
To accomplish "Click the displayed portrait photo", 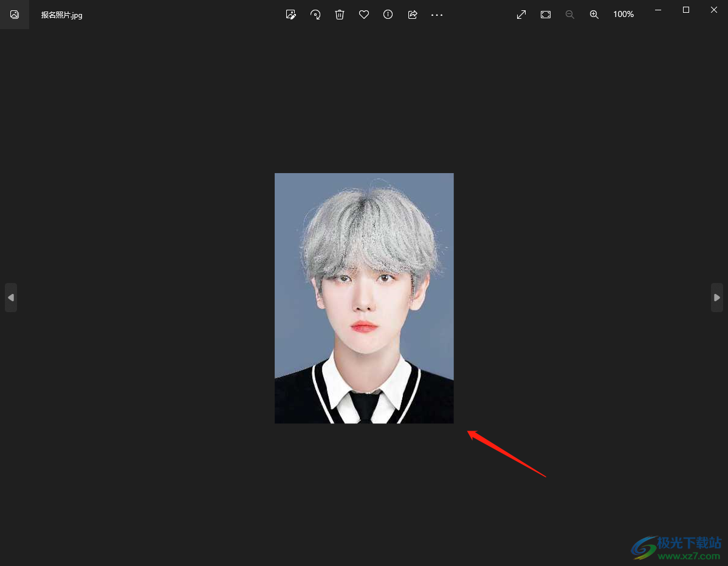I will (364, 298).
